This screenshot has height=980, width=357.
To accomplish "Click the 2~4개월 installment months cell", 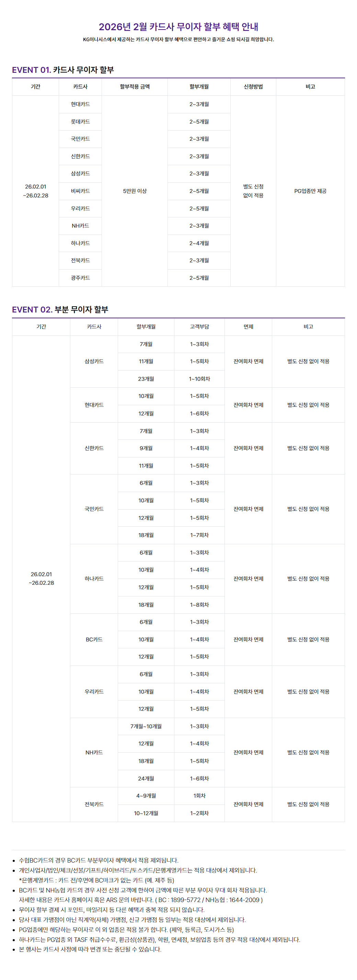I will tap(199, 243).
